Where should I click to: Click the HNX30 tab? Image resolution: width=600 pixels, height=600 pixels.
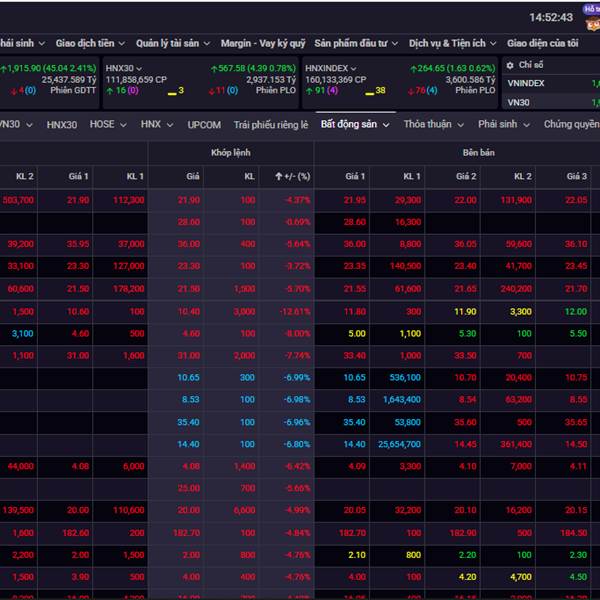[61, 125]
